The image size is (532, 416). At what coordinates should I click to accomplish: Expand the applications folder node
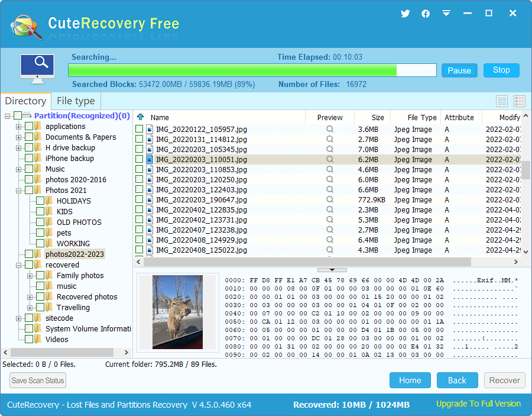[x=19, y=127]
